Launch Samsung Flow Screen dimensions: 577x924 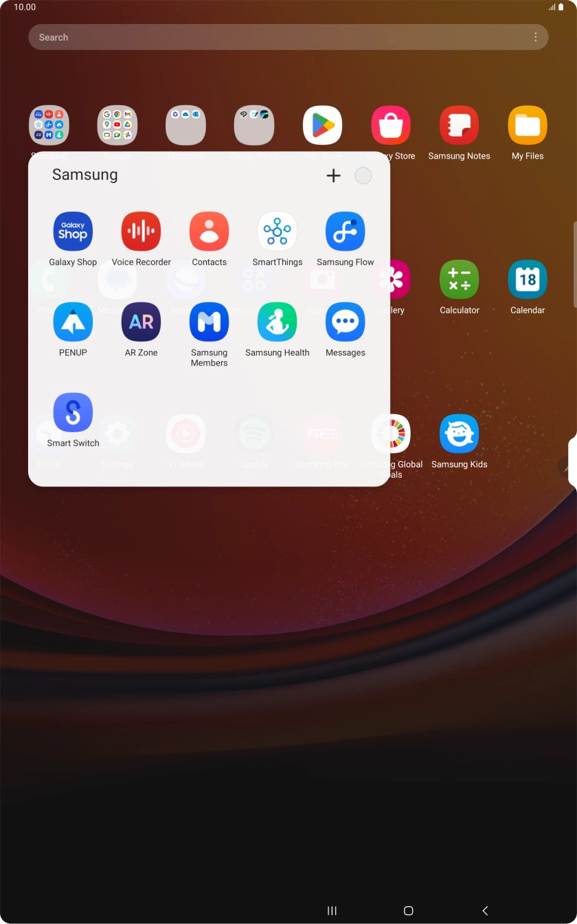[345, 232]
